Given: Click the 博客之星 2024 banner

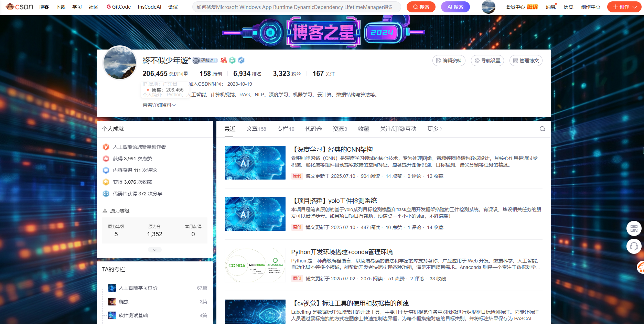Looking at the screenshot, I should [323, 32].
